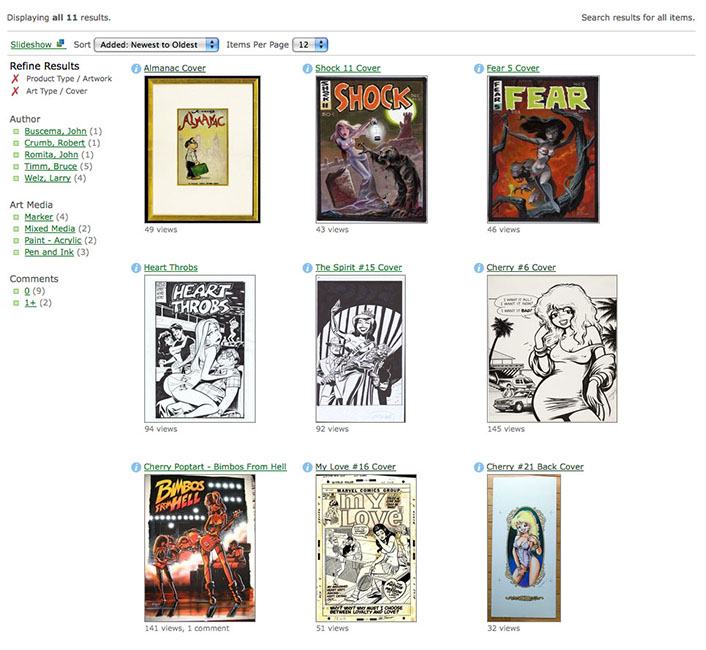Open the My Love #16 Cover title link
706x650 pixels.
[x=355, y=467]
